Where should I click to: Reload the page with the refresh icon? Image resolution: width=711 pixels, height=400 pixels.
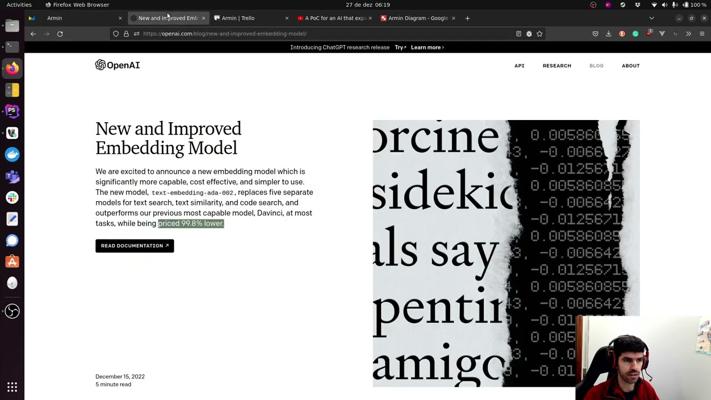(60, 34)
